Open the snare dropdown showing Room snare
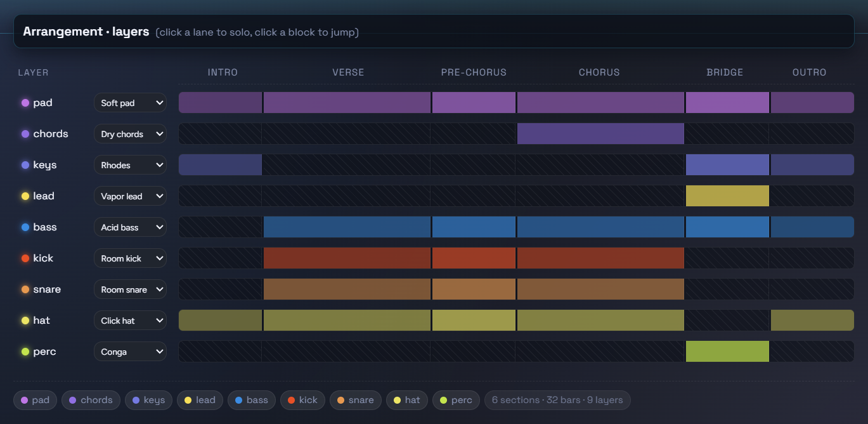Viewport: 868px width, 424px height. tap(130, 289)
